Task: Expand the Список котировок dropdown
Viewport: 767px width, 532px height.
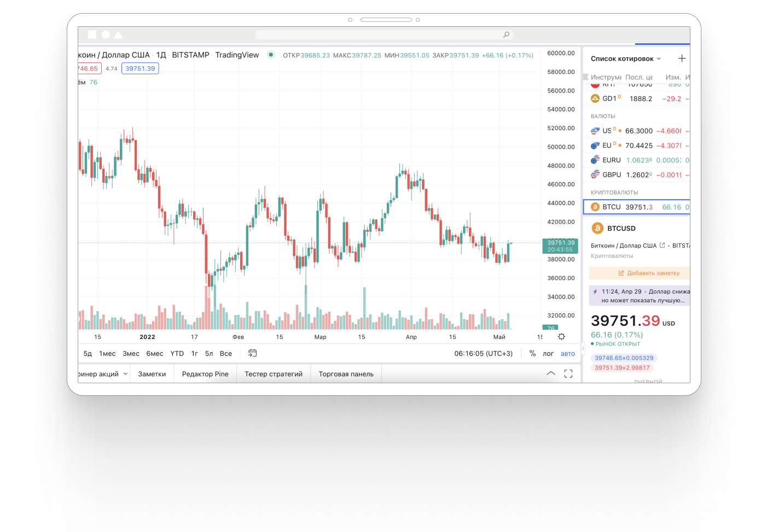Action: [659, 59]
